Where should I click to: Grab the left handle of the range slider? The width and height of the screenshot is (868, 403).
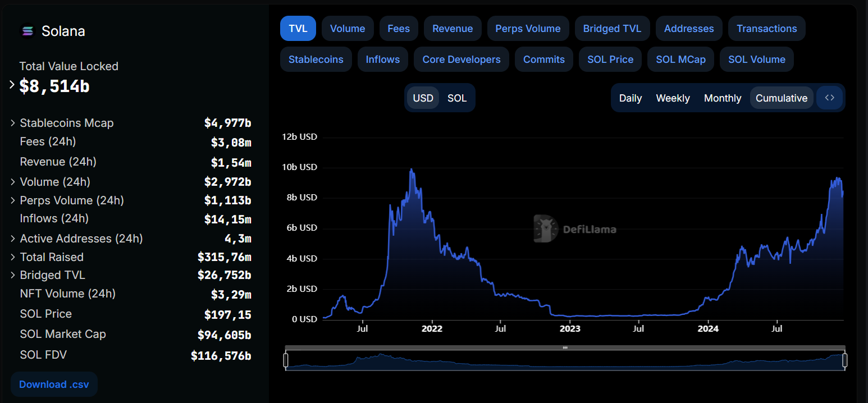(286, 360)
